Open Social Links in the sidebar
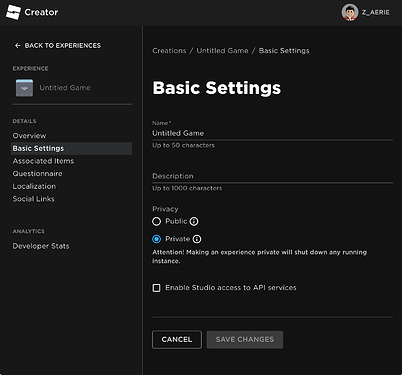Image resolution: width=402 pixels, height=375 pixels. pyautogui.click(x=33, y=199)
